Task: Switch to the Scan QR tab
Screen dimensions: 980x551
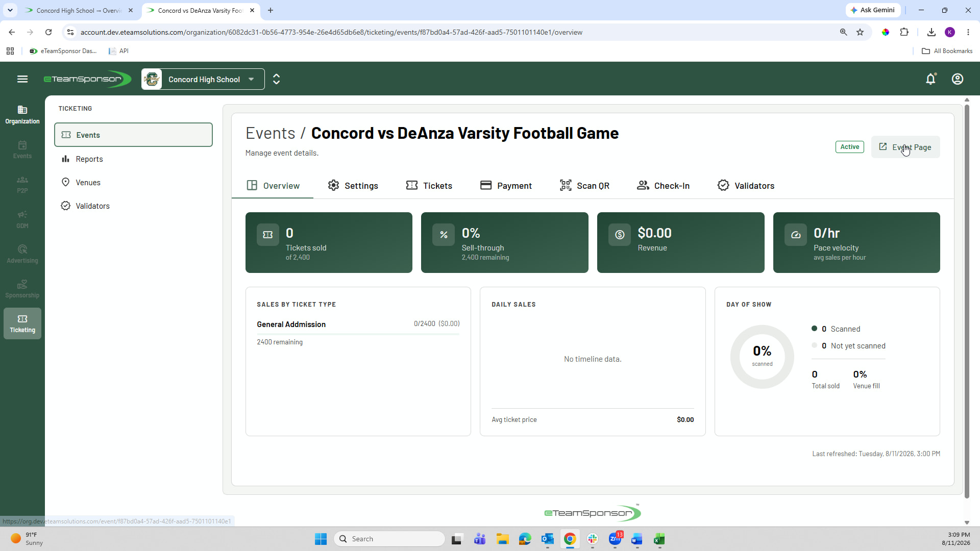Action: 585,186
